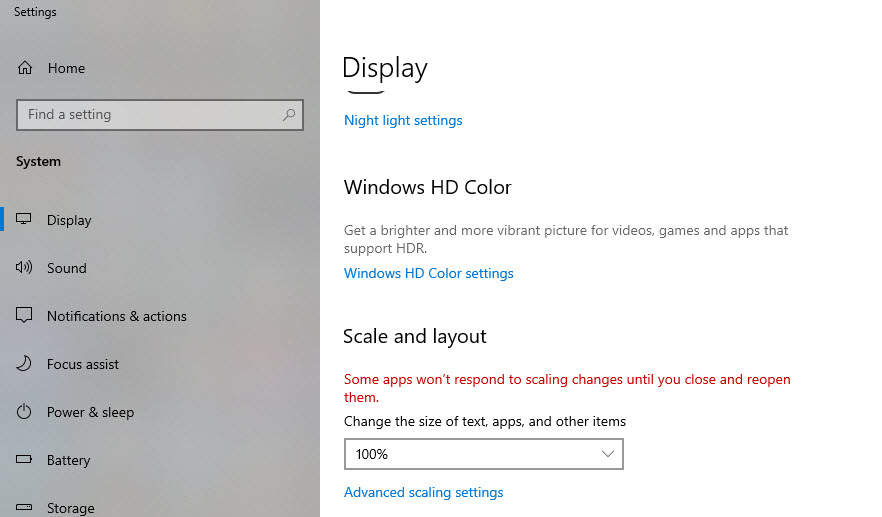Click the Display monitor icon in sidebar

(25, 220)
